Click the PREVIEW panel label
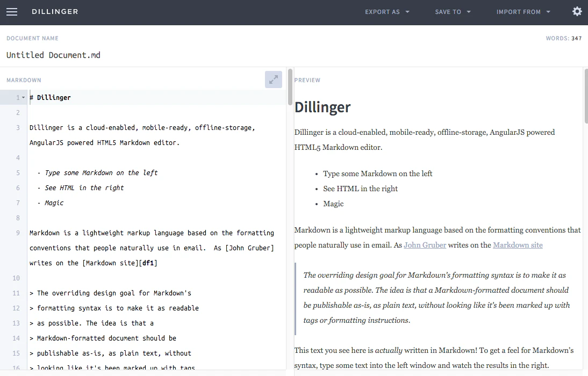 tap(307, 80)
